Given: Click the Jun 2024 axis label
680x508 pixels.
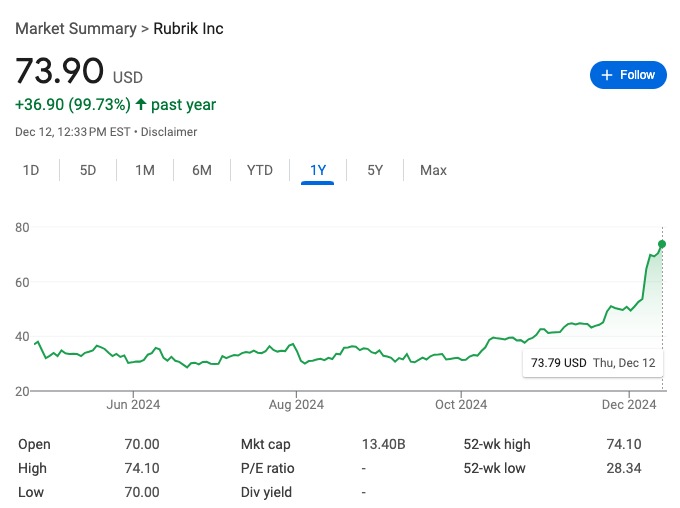Looking at the screenshot, I should (133, 405).
